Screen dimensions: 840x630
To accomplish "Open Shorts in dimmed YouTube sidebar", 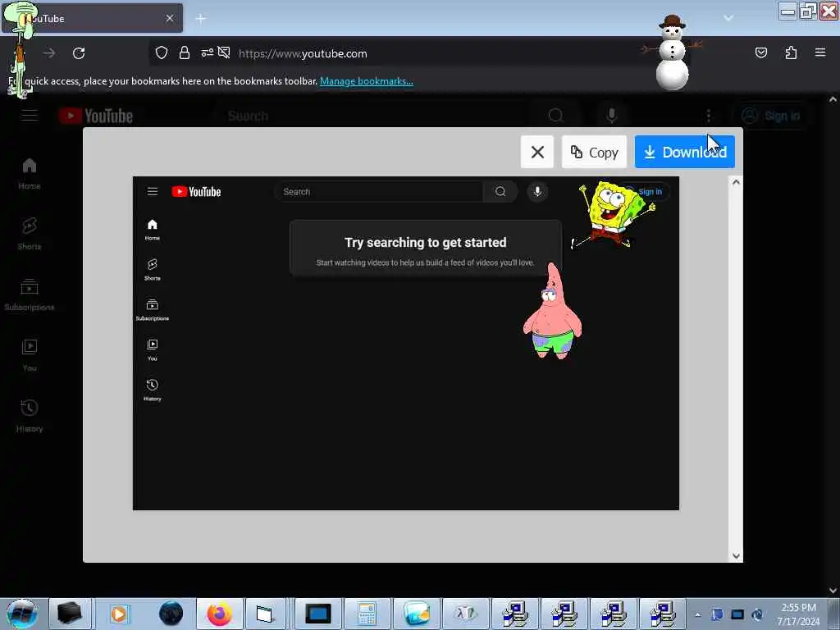I will click(30, 234).
